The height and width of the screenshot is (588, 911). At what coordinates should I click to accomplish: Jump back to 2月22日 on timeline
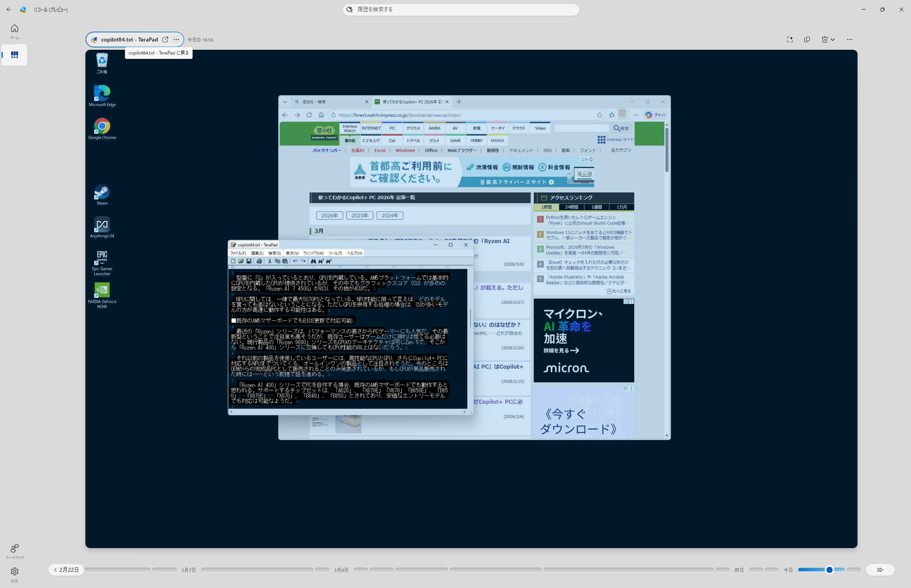66,570
